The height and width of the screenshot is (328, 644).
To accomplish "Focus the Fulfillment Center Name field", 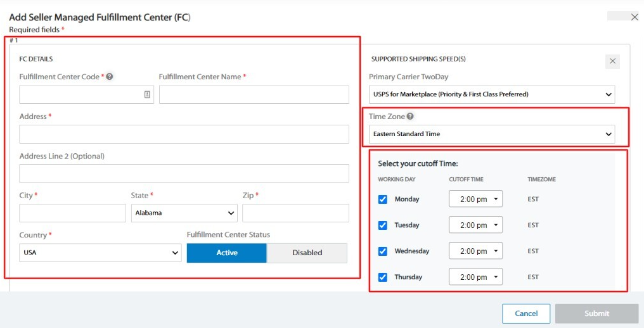I will pos(254,94).
